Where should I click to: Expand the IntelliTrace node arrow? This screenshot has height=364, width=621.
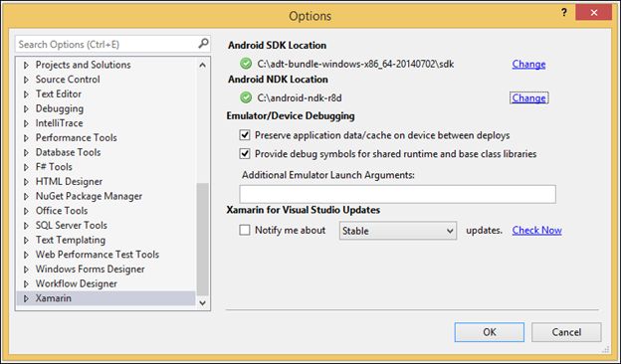26,123
